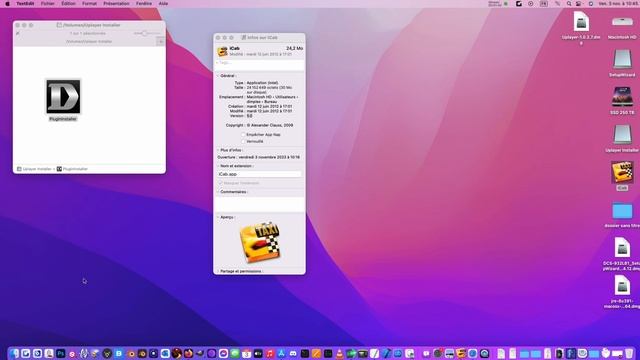Open the Aide menu

point(163,4)
